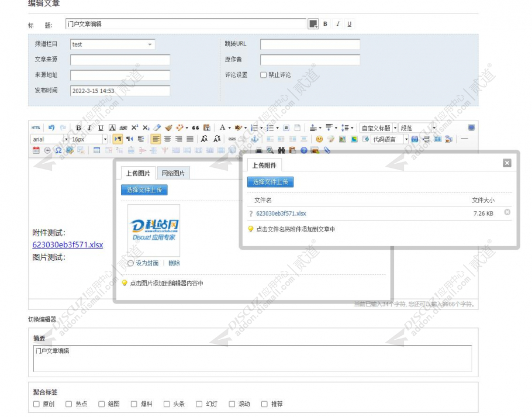Expand the ordered list style arrow
The height and width of the screenshot is (417, 532).
tap(261, 128)
